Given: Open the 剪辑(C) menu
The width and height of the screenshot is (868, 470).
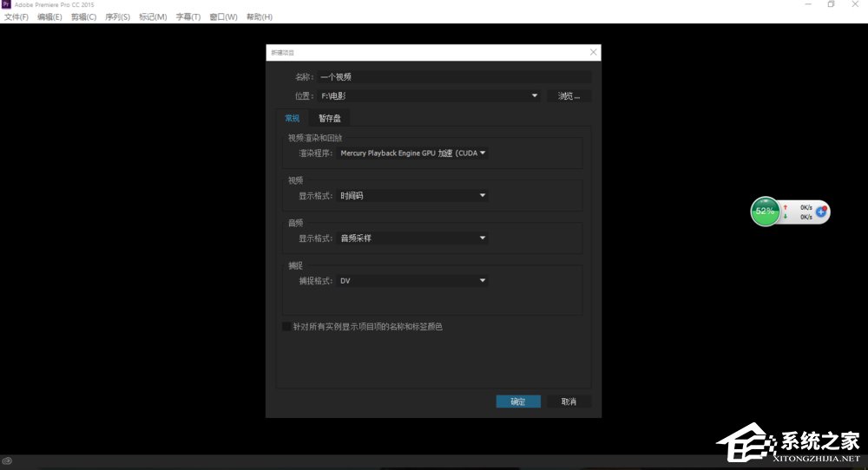Looking at the screenshot, I should click(83, 17).
